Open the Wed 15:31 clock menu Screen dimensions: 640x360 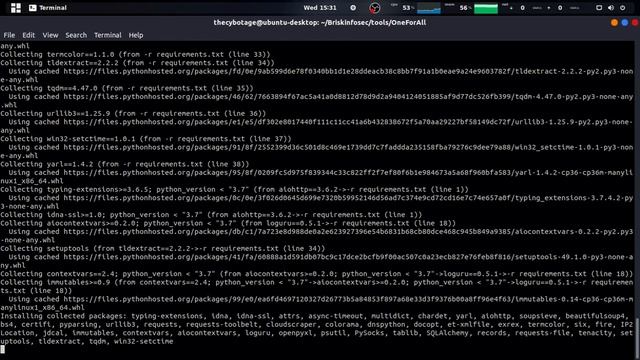320,8
